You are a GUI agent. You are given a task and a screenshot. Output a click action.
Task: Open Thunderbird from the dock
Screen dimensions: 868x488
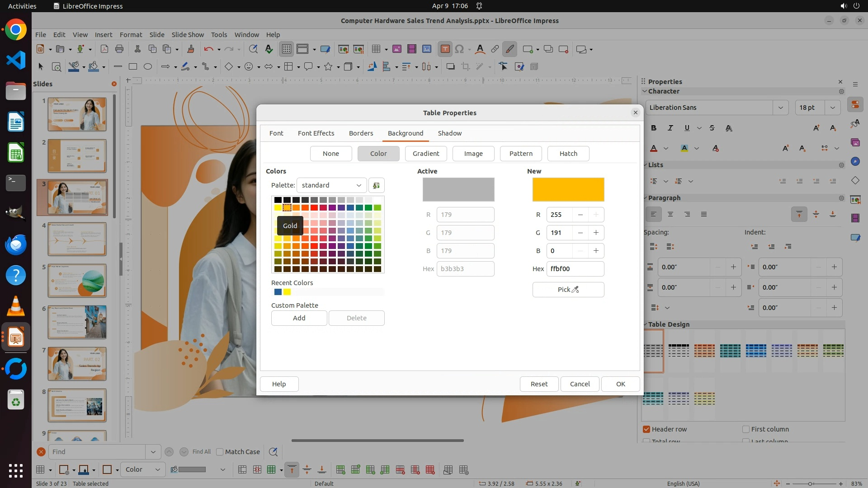16,244
